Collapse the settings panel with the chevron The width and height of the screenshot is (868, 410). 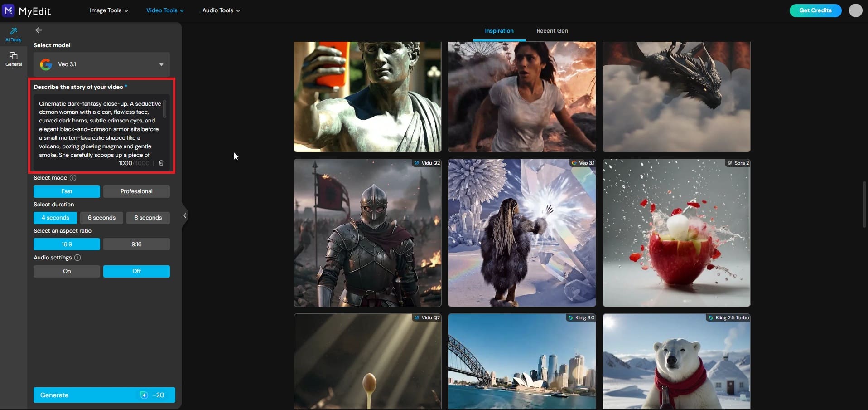pos(184,215)
